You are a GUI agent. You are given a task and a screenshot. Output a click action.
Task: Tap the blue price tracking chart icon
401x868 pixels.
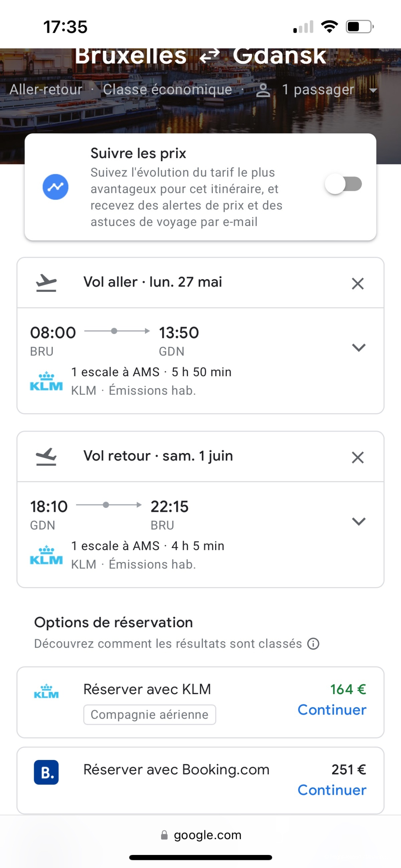55,187
